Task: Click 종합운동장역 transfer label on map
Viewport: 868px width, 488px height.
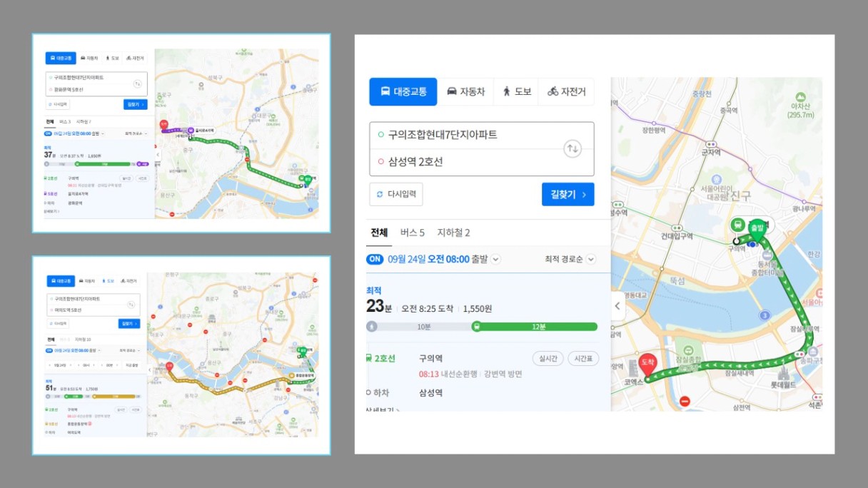Action: (303, 375)
